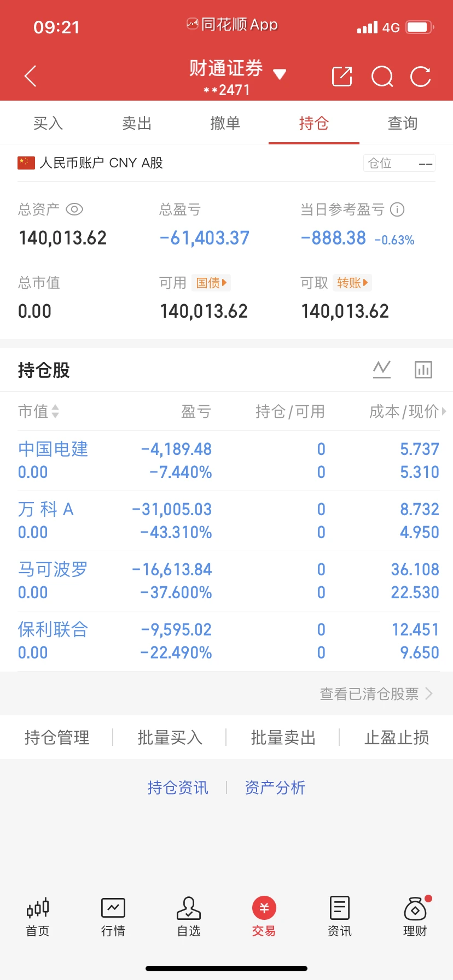The width and height of the screenshot is (453, 980).
Task: Tap the 转账 button next to 可取
Action: tap(352, 283)
